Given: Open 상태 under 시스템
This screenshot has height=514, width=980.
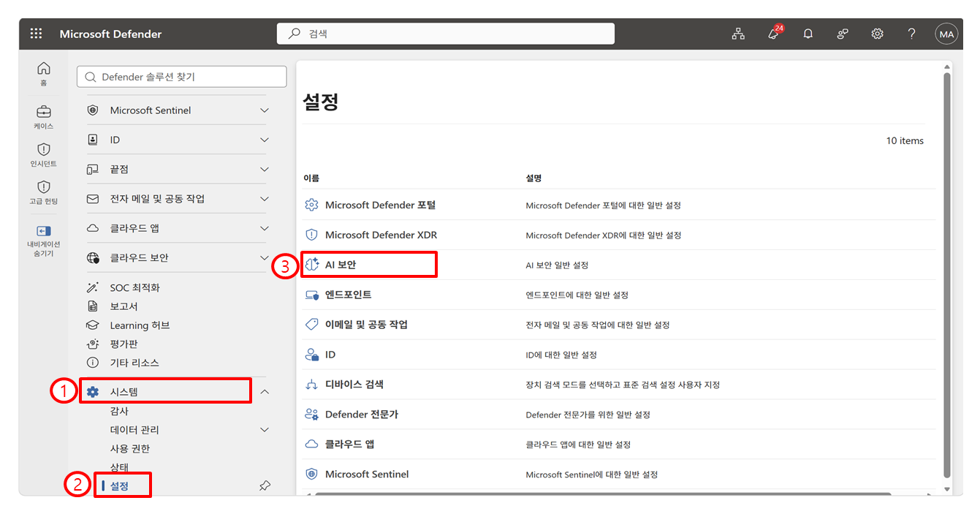Looking at the screenshot, I should (119, 467).
